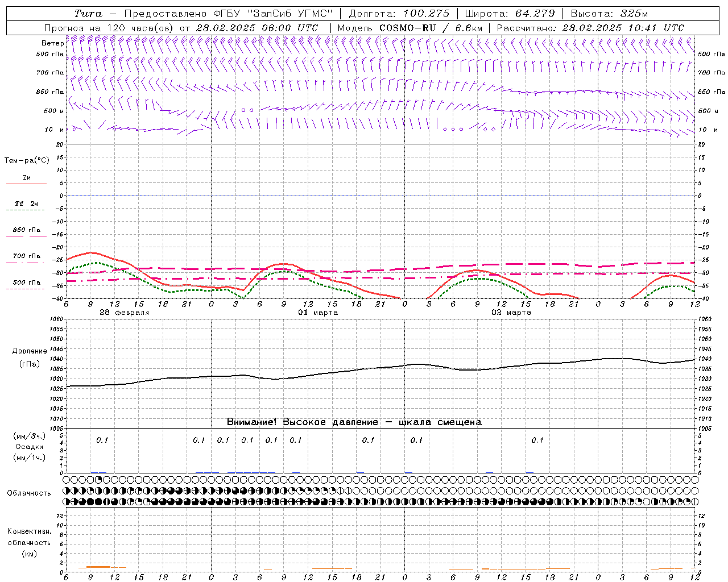Click the "(мм/3ч.)" precipitation unit label
The image size is (728, 582).
29,436
